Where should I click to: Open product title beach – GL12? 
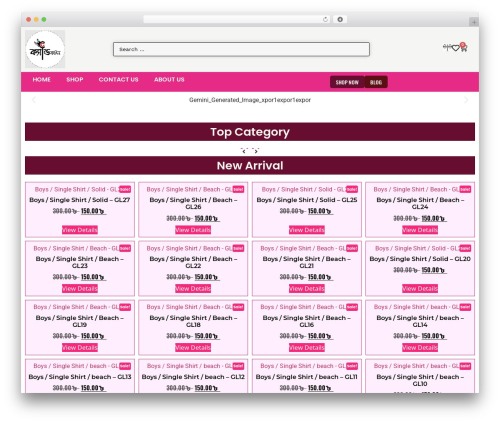click(x=193, y=377)
